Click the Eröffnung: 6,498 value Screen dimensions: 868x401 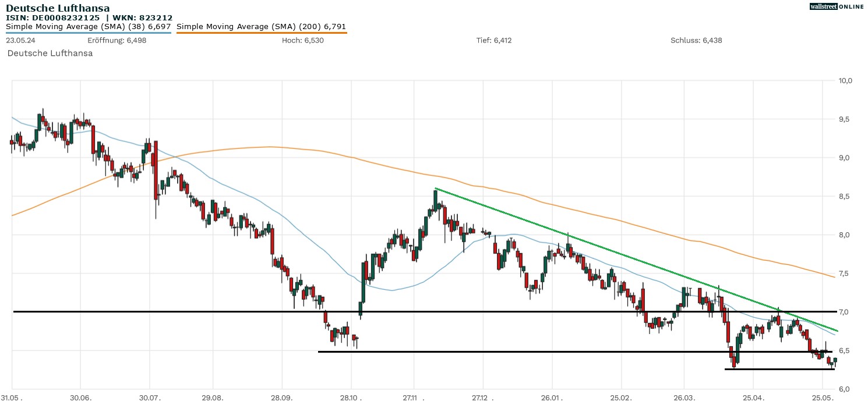(117, 40)
